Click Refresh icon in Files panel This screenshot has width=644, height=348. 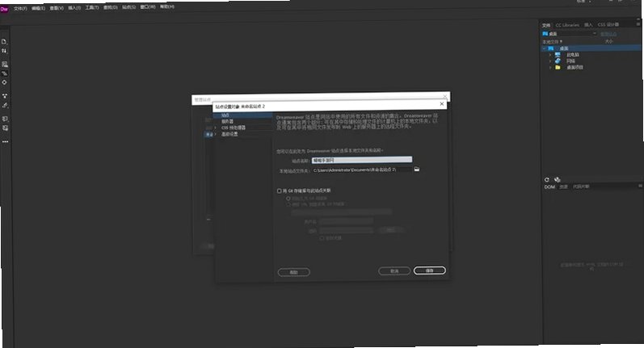[x=547, y=180]
